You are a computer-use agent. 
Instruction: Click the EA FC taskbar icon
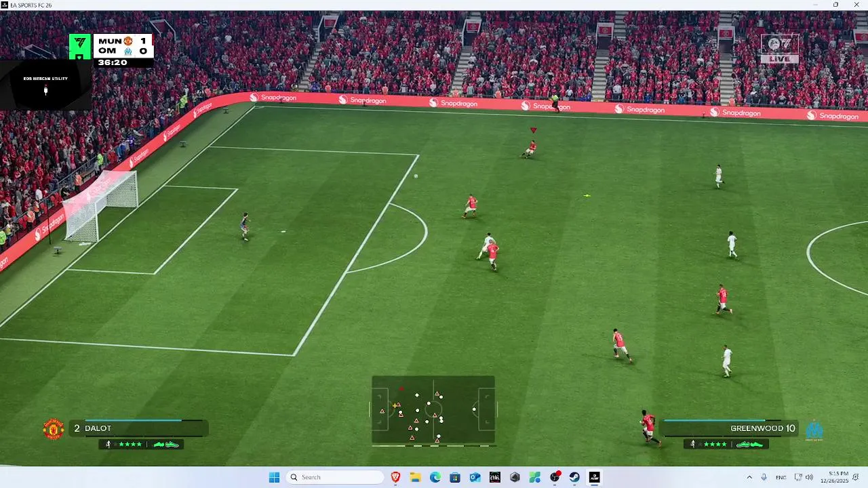click(594, 477)
